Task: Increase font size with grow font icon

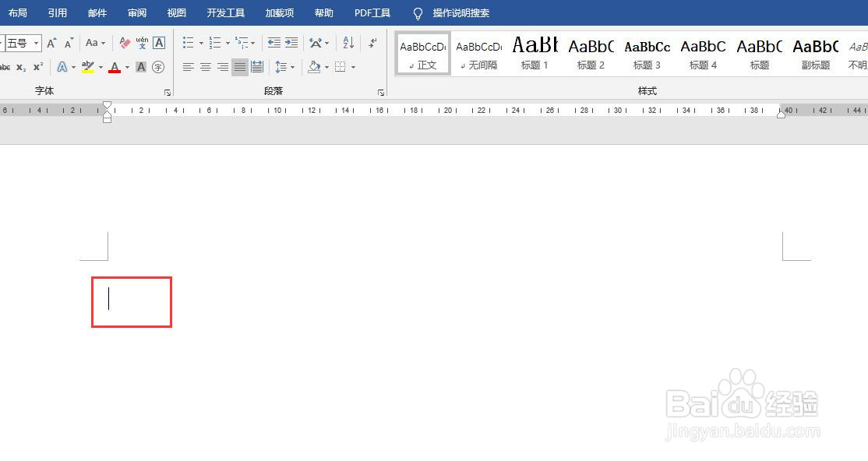Action: [x=51, y=43]
